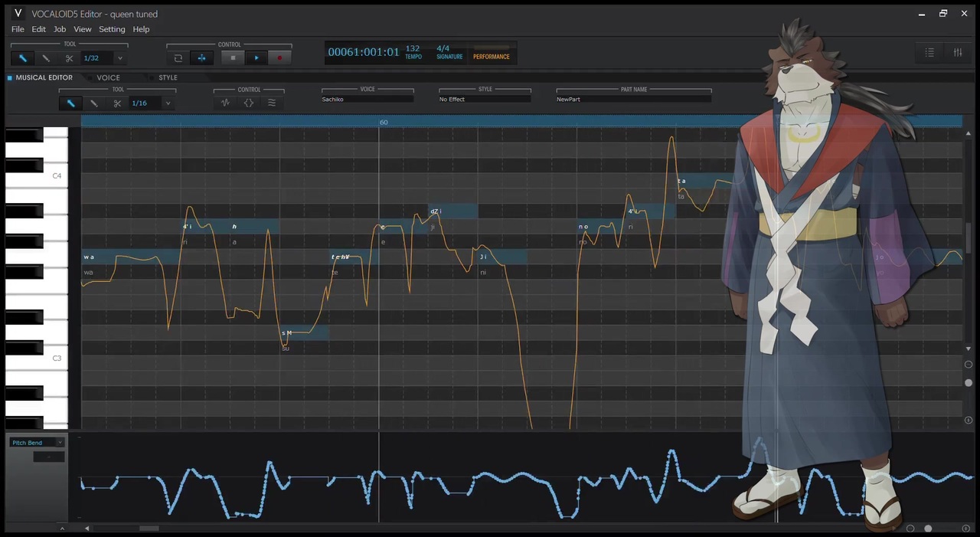Toggle auto-scroll button beside loop
The image size is (980, 537).
[x=202, y=58]
